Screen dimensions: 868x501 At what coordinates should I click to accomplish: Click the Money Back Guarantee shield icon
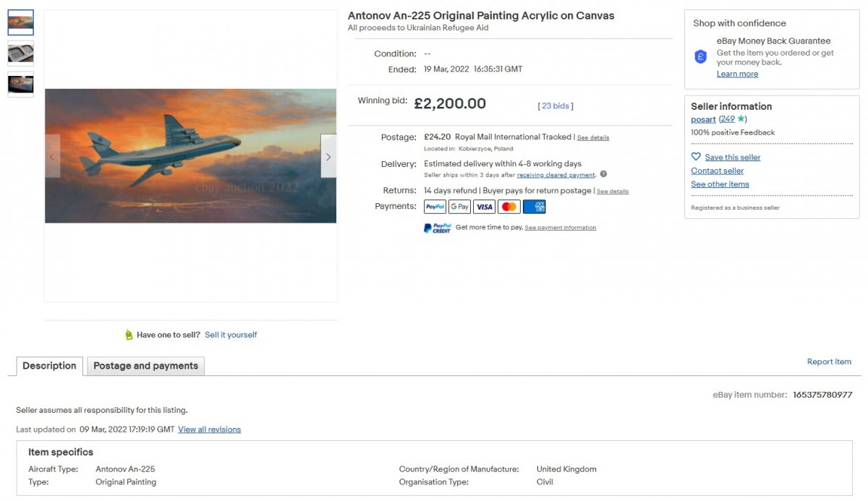pos(700,56)
